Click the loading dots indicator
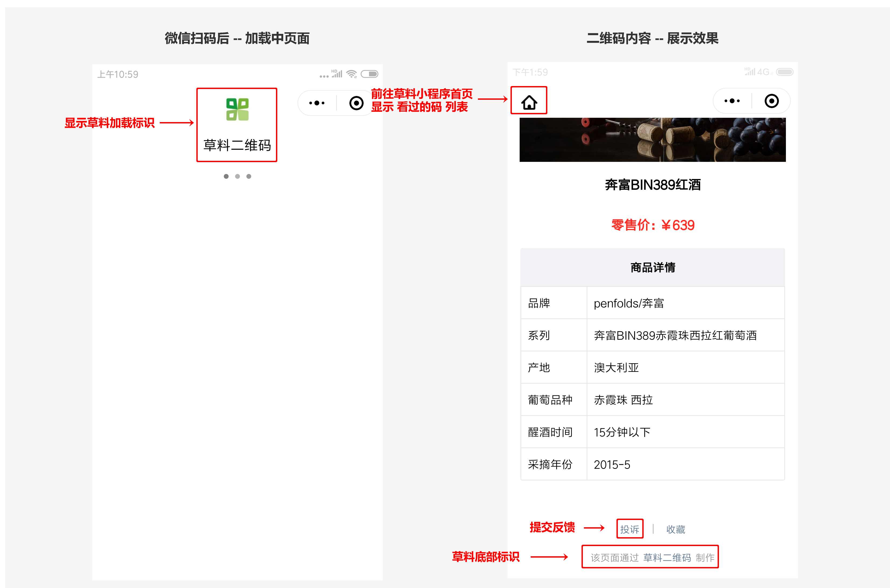890x588 pixels. (237, 176)
